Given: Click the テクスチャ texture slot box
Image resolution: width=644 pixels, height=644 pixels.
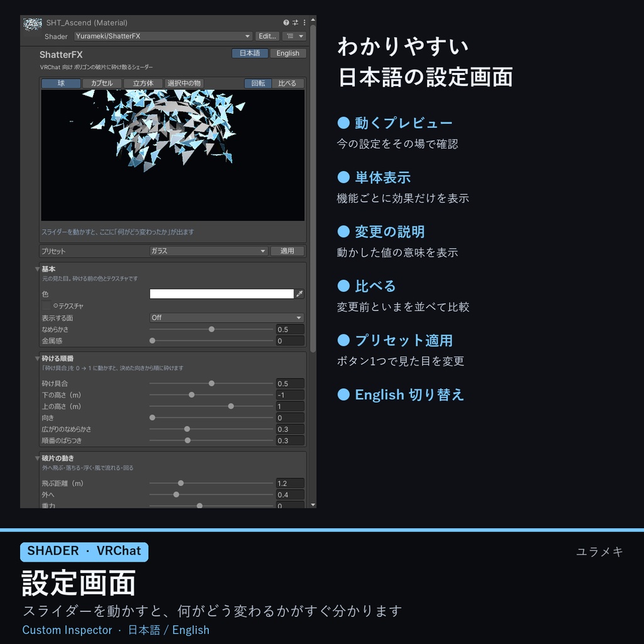Looking at the screenshot, I should (47, 306).
